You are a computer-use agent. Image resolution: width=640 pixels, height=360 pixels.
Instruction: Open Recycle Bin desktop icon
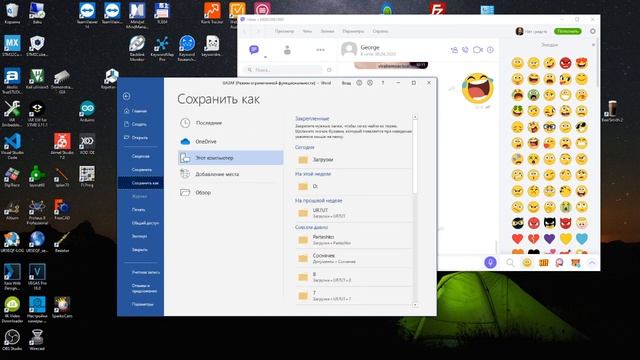click(x=12, y=13)
